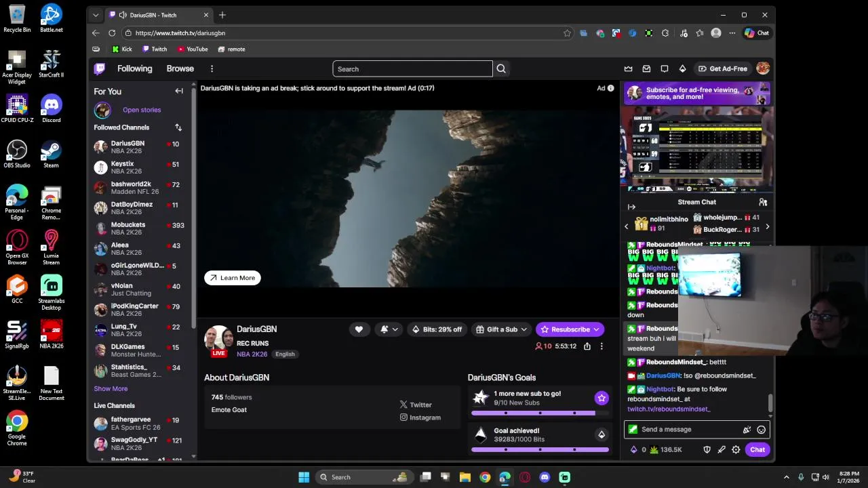Open Copilot Chat button
868x488 pixels.
(757, 33)
